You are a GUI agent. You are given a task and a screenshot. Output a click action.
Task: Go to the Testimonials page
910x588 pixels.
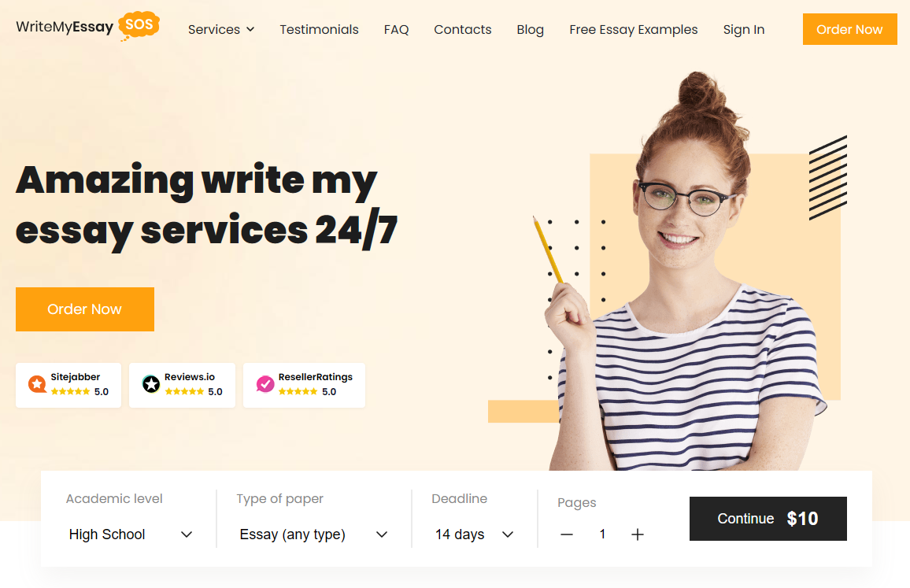[x=319, y=30]
